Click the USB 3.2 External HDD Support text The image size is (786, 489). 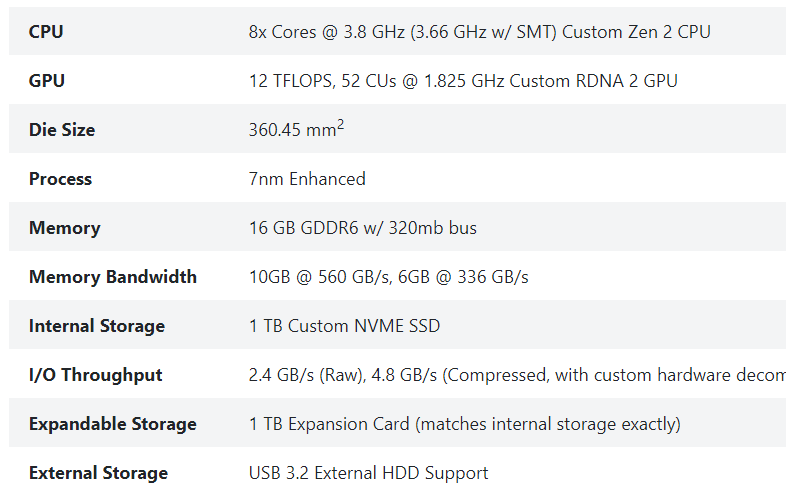[368, 473]
